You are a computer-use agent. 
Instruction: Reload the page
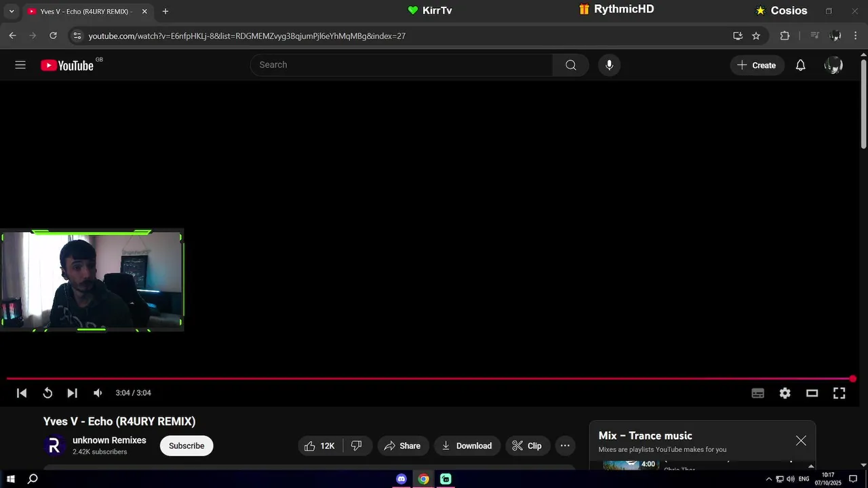click(53, 36)
